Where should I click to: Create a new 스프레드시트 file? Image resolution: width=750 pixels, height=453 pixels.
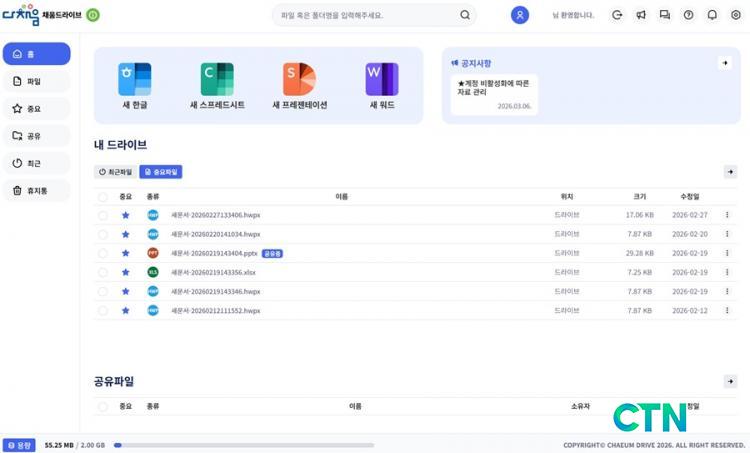point(217,84)
